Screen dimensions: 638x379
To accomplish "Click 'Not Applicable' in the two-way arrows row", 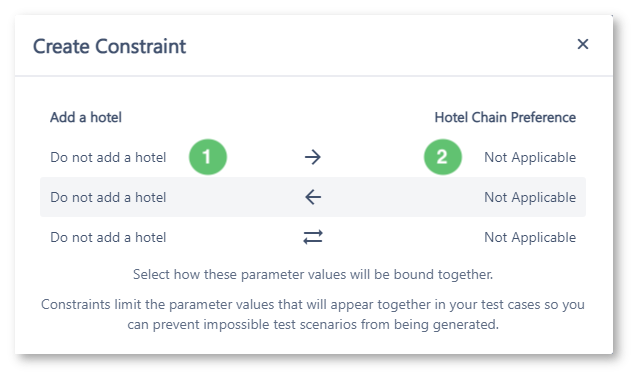I will click(530, 237).
